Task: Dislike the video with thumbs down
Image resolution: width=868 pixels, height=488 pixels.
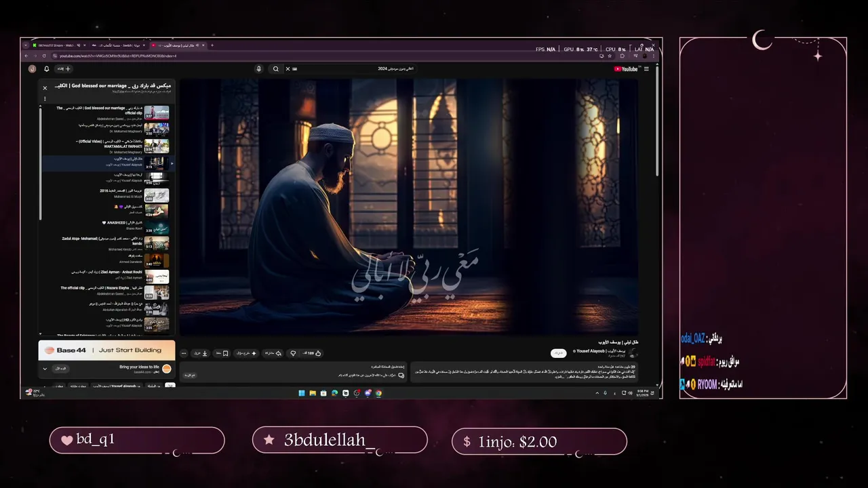Action: pos(293,353)
